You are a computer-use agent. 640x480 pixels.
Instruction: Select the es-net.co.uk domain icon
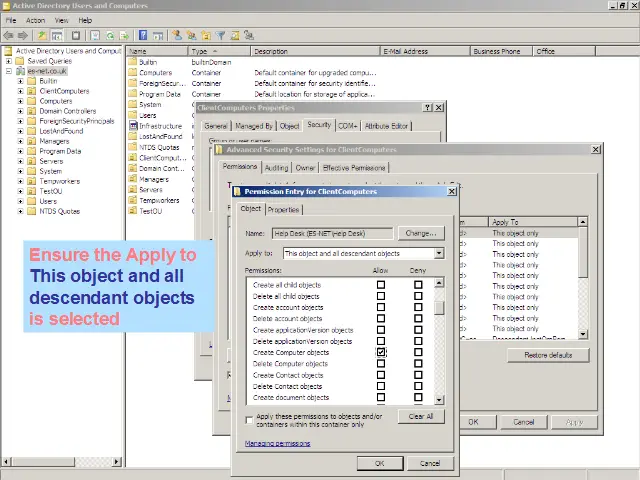tap(21, 71)
